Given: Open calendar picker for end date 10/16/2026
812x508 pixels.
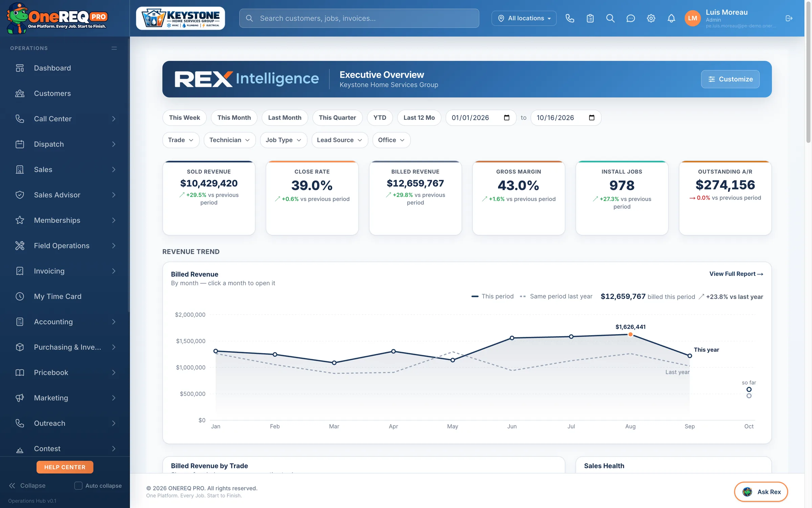Looking at the screenshot, I should [x=591, y=118].
